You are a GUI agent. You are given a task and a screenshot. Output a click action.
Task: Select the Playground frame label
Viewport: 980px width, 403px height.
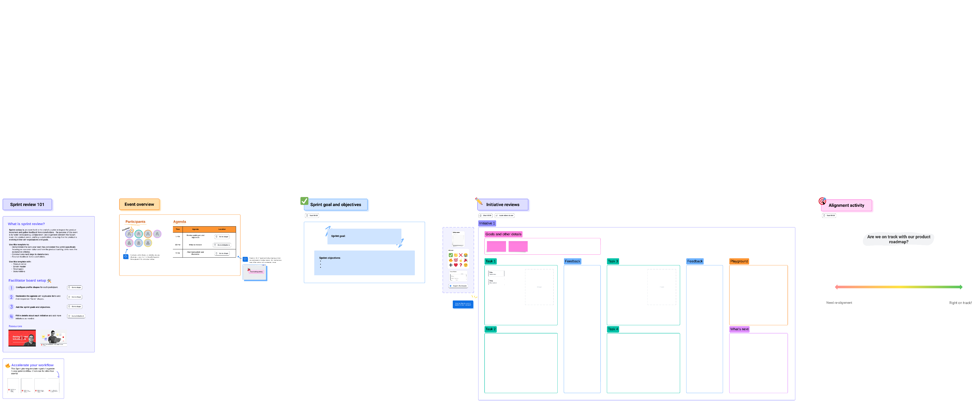(x=739, y=261)
